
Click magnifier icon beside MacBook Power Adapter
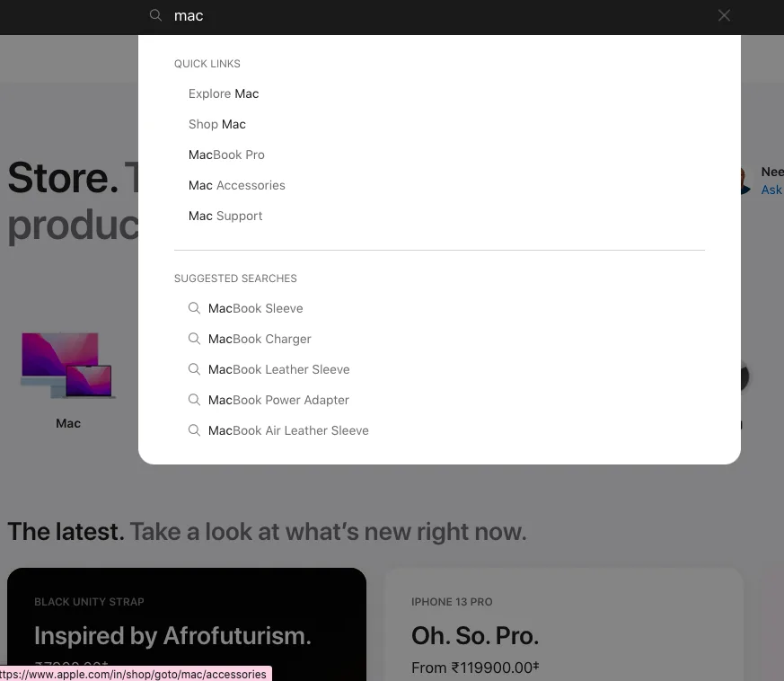tap(194, 400)
